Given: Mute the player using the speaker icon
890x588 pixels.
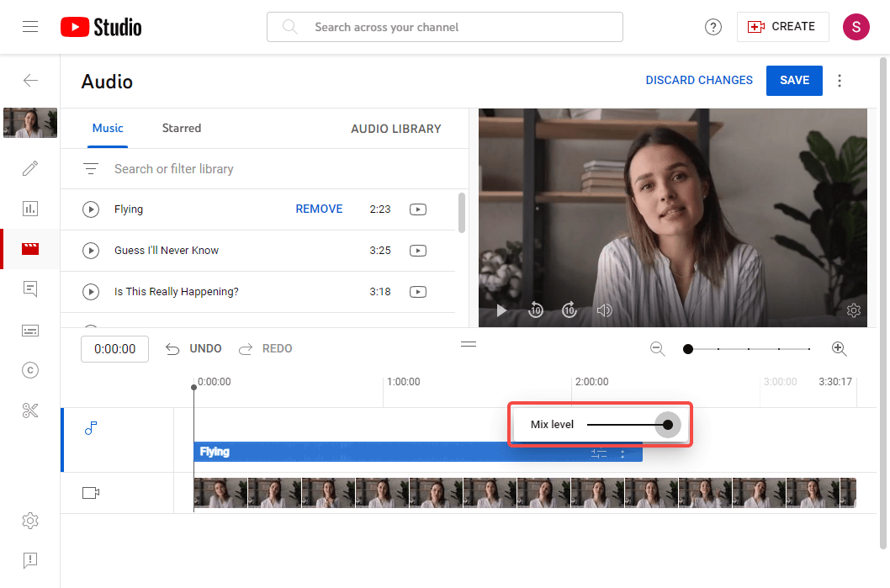Looking at the screenshot, I should tap(604, 310).
